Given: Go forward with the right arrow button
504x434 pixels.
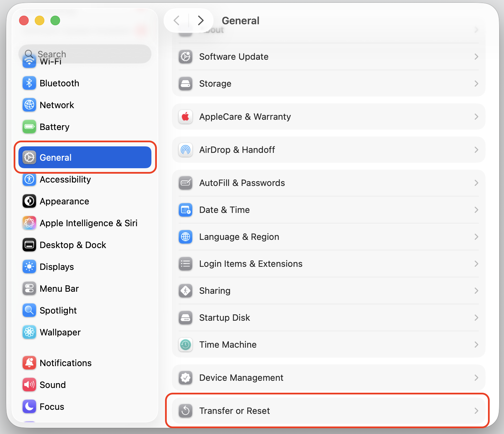Looking at the screenshot, I should point(201,20).
